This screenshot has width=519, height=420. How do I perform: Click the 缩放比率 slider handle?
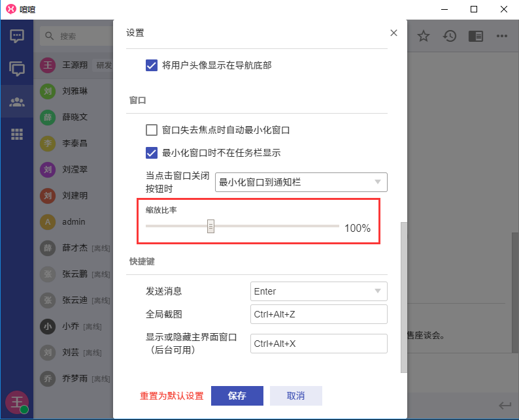point(210,226)
